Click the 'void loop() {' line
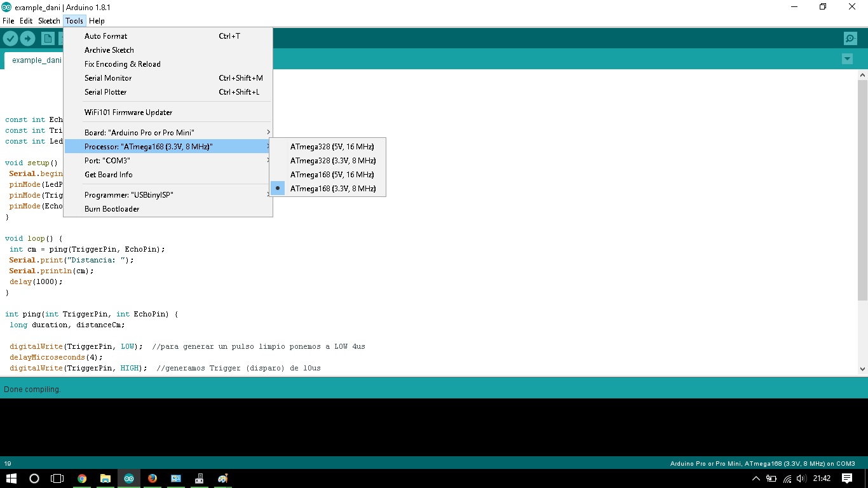This screenshot has width=868, height=488. click(x=34, y=238)
